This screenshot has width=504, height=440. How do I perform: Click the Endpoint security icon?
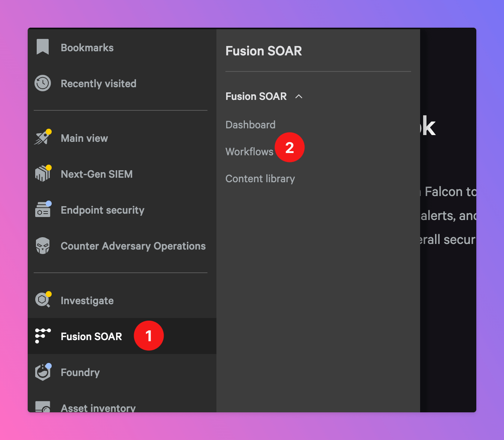tap(43, 209)
